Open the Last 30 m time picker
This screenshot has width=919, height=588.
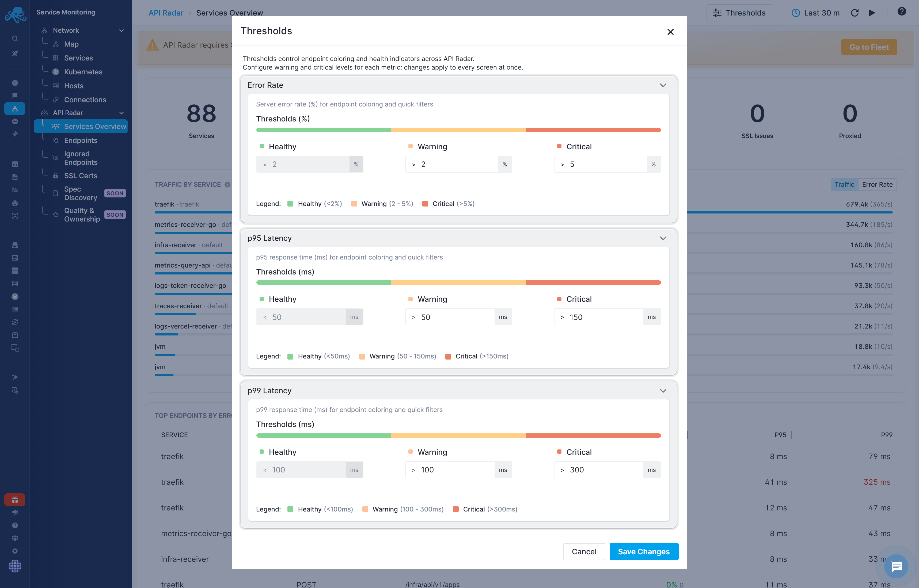[815, 13]
